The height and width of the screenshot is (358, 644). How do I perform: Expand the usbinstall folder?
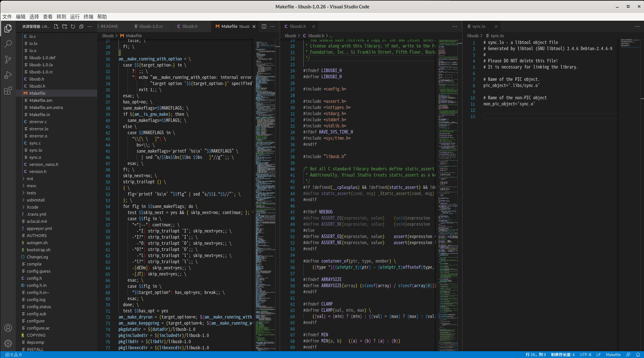click(57, 200)
